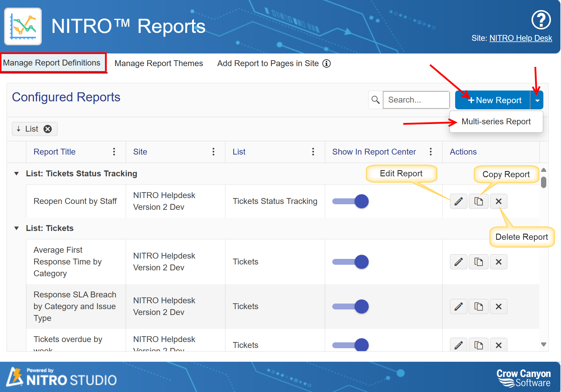Viewport: 561px width, 392px height.
Task: Click the Tickets Status Tracking list cell
Action: [x=275, y=201]
